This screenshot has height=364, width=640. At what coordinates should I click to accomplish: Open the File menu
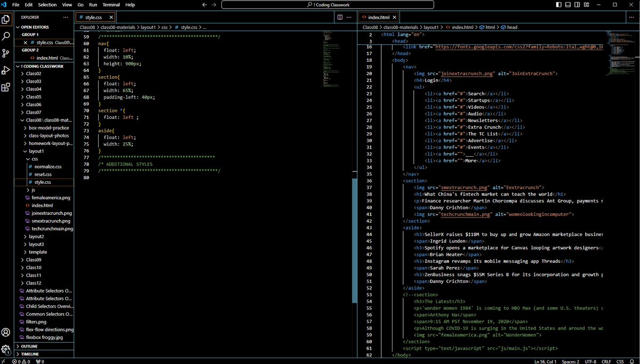[x=15, y=5]
